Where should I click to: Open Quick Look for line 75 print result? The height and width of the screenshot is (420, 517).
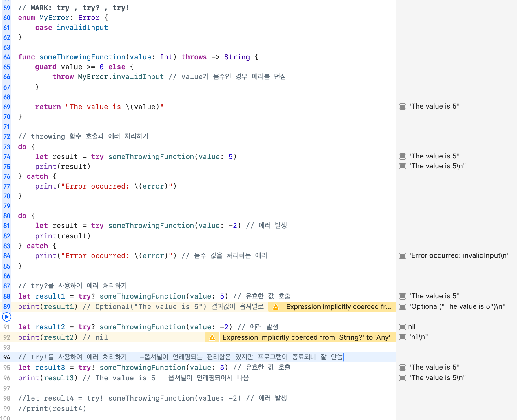402,166
